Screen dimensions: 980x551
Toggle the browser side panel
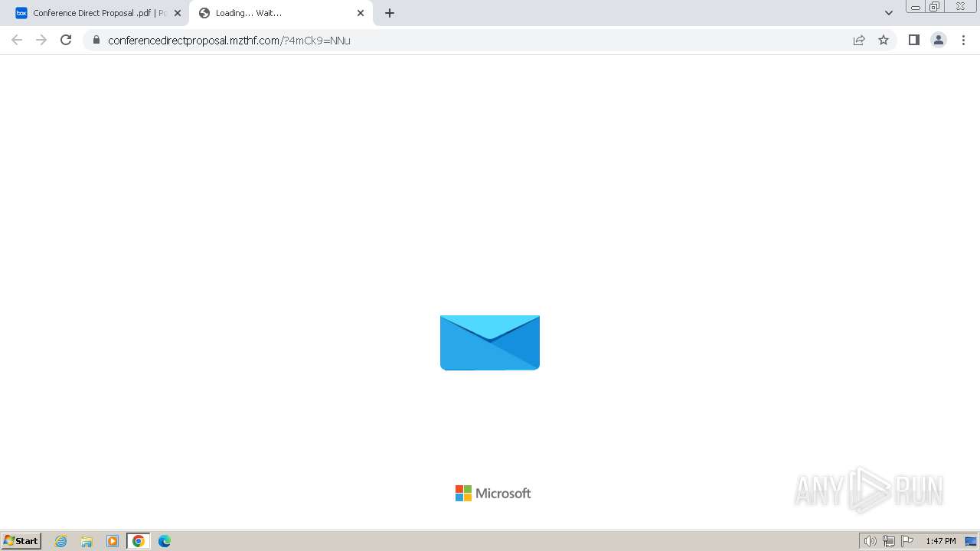914,40
